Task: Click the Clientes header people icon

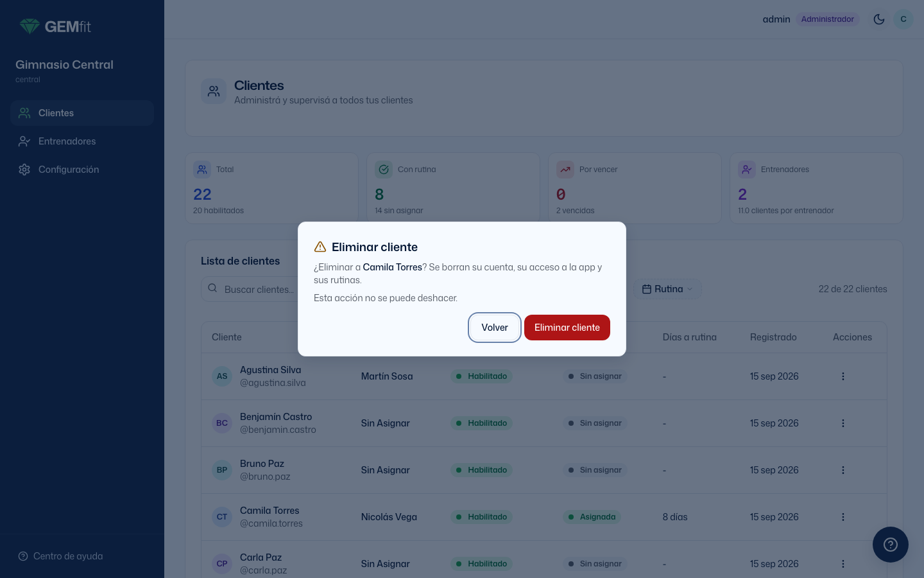Action: (214, 92)
